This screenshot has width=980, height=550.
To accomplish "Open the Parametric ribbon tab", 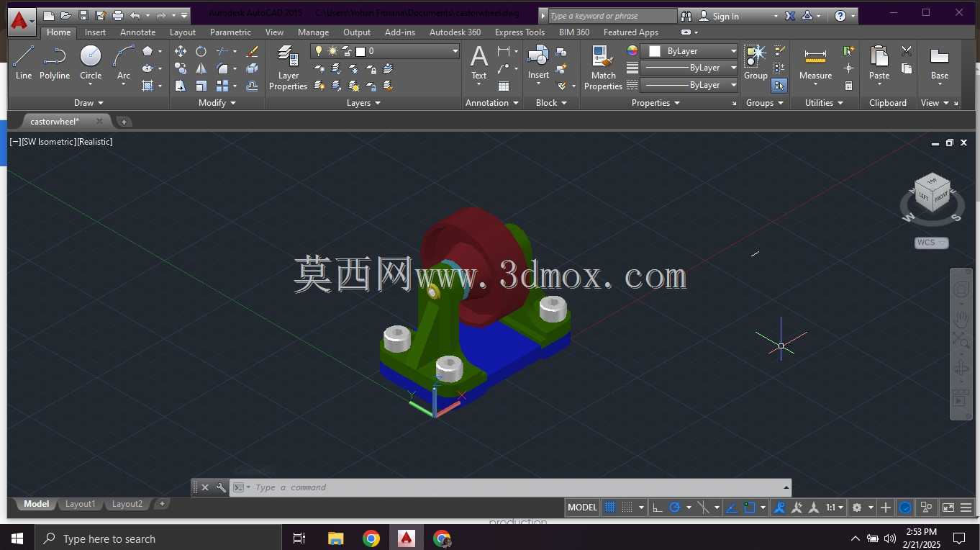I will click(x=230, y=32).
